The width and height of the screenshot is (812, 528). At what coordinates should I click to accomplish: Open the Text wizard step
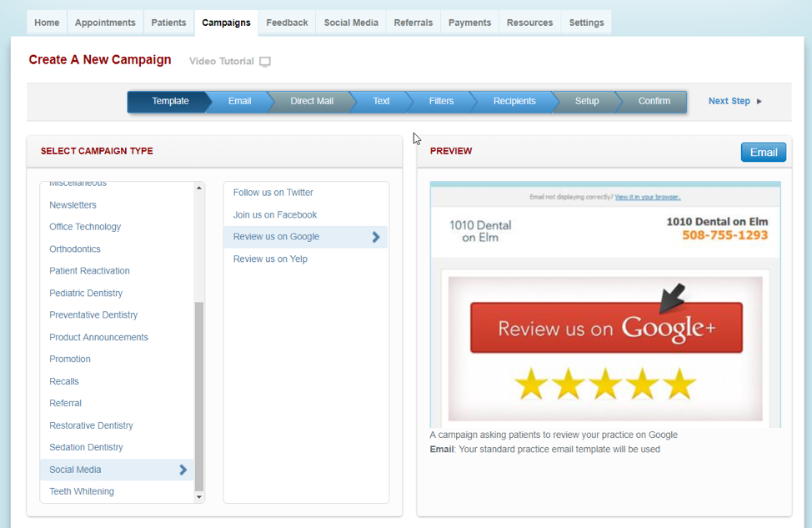[381, 102]
